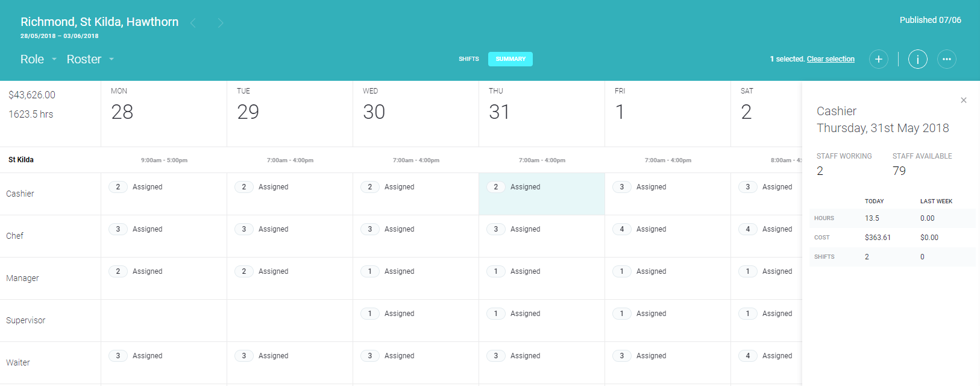Switch to the Shifts tab
This screenshot has height=386, width=980.
[x=468, y=59]
